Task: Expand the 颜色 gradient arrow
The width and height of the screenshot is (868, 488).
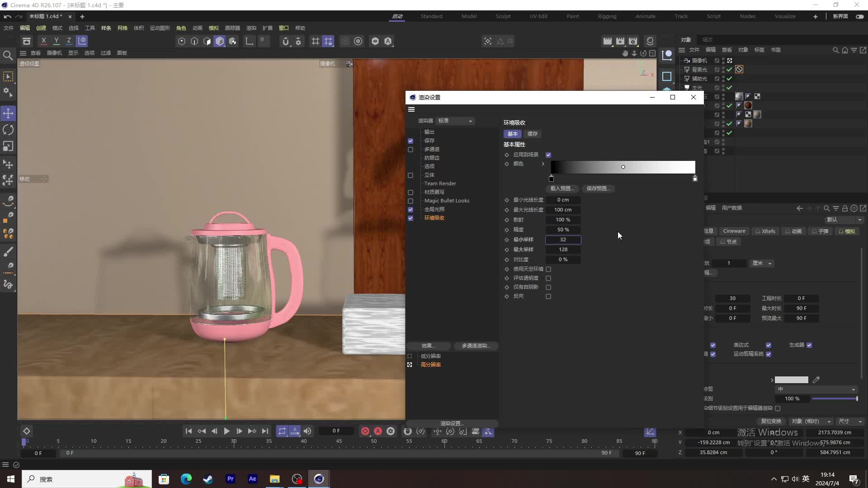Action: pyautogui.click(x=543, y=164)
